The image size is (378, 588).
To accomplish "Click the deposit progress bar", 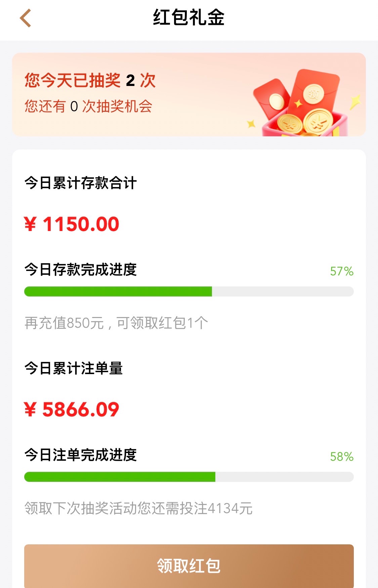I will [189, 291].
